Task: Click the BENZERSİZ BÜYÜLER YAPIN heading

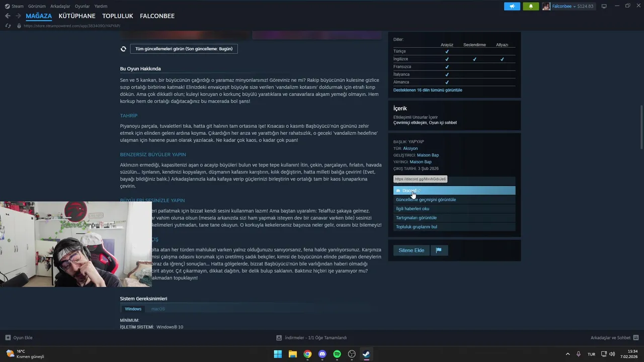Action: click(153, 154)
